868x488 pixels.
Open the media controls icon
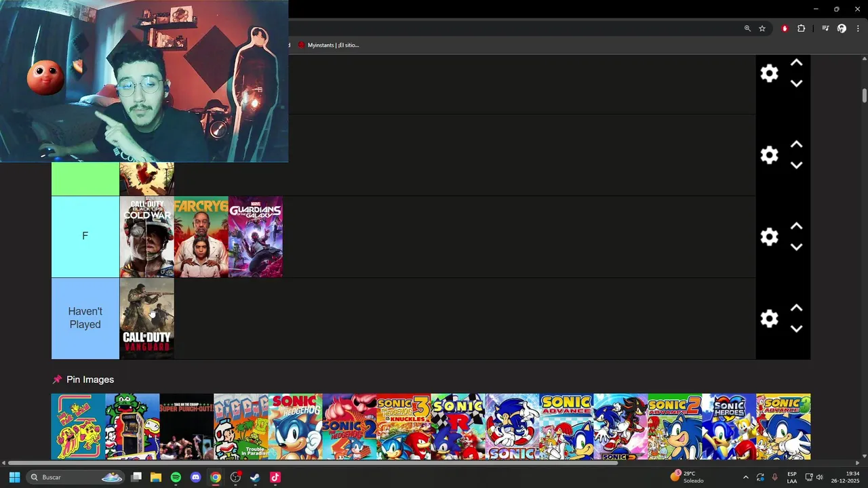pos(825,28)
